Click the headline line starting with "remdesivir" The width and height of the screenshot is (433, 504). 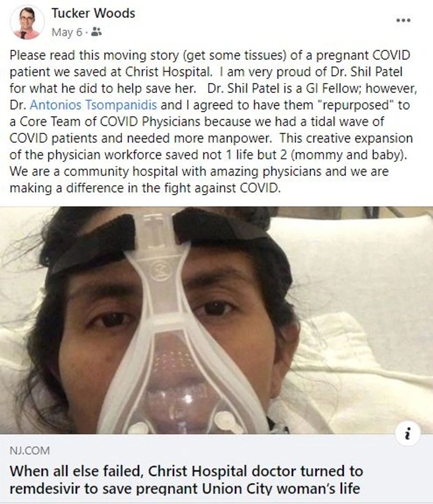click(x=185, y=489)
